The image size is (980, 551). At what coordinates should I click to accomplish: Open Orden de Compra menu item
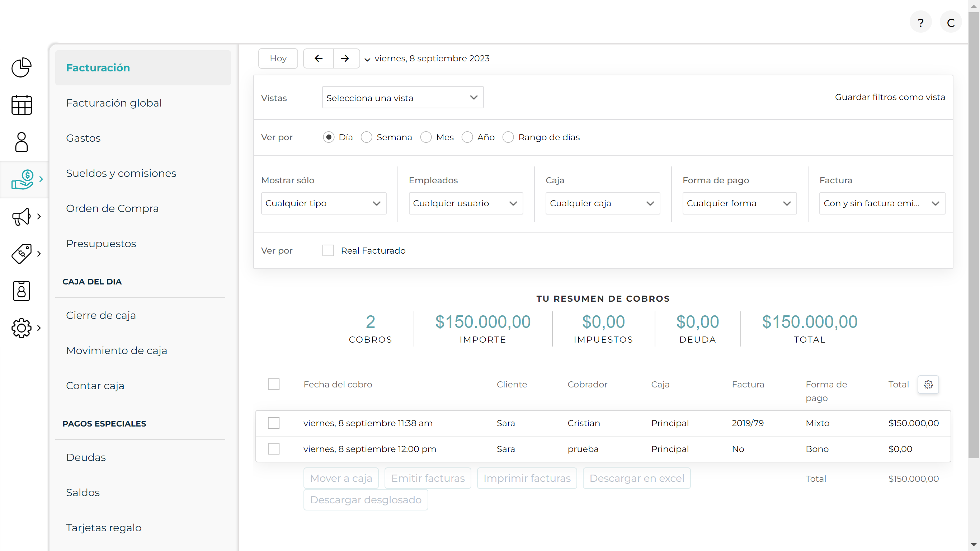112,208
